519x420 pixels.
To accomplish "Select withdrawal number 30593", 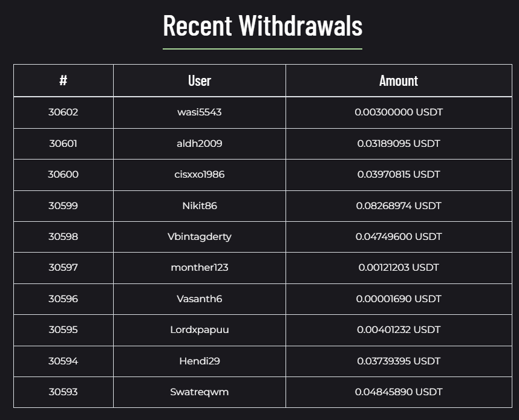I will (x=63, y=392).
